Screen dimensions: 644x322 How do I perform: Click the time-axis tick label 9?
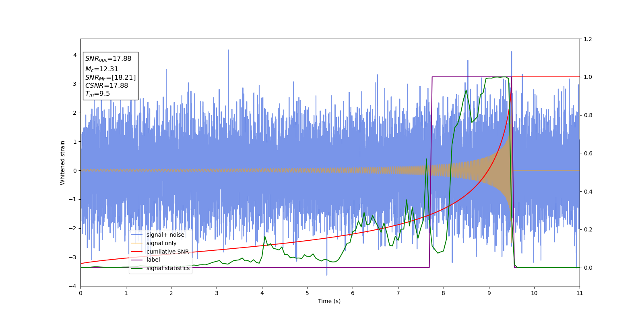489,293
